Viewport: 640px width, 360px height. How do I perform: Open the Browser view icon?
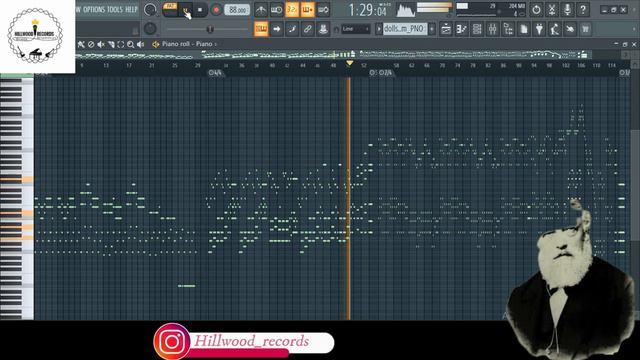pos(508,29)
